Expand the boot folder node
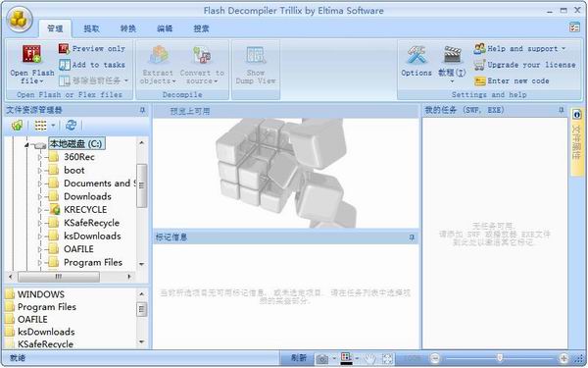 click(x=40, y=171)
